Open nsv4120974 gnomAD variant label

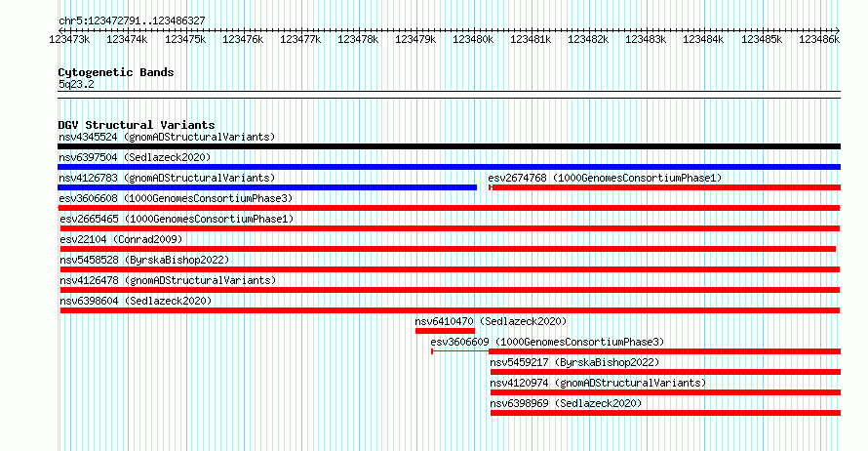[x=598, y=383]
